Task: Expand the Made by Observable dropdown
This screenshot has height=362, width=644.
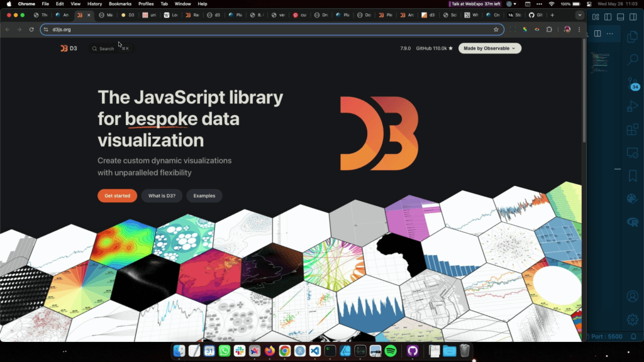Action: [x=489, y=48]
